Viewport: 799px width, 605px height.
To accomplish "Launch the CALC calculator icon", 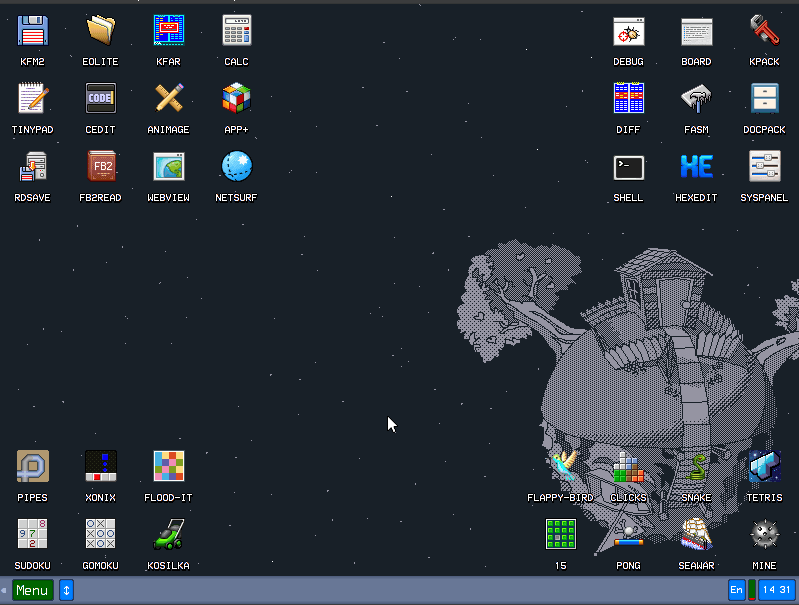I will (236, 31).
